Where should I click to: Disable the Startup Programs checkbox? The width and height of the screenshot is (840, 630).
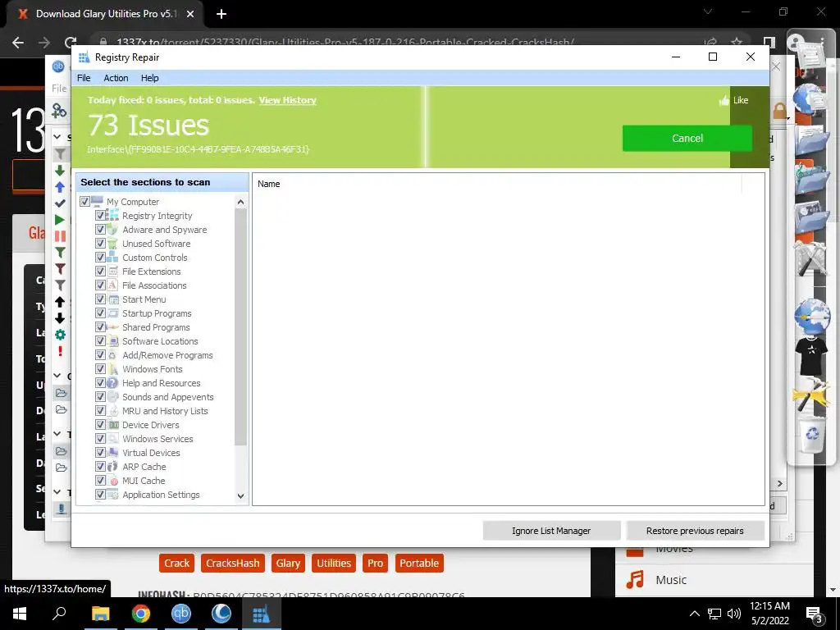coord(100,313)
